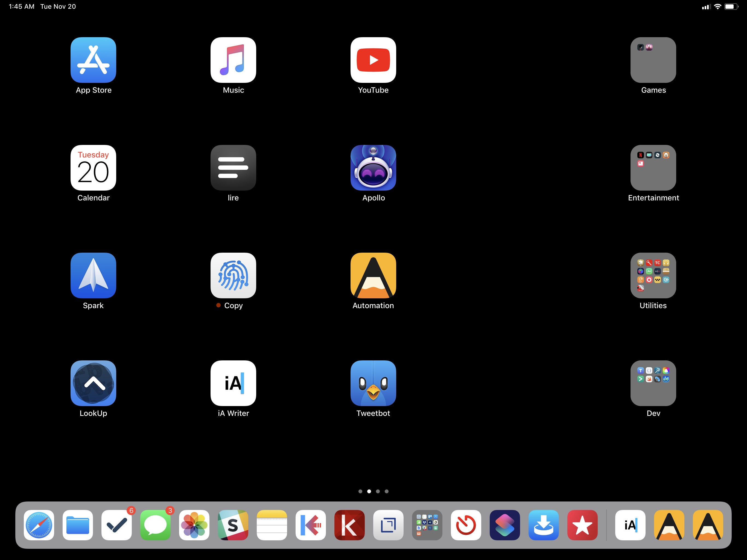Open Spark email app

(94, 275)
